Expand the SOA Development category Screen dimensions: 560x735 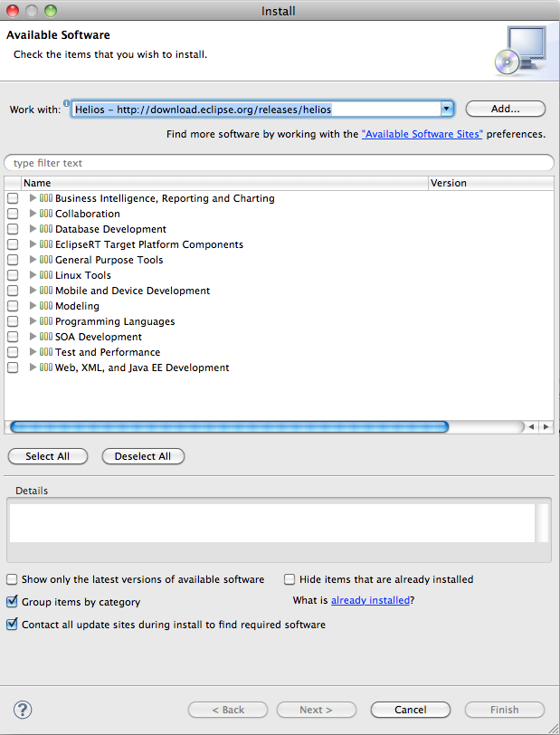[x=33, y=336]
